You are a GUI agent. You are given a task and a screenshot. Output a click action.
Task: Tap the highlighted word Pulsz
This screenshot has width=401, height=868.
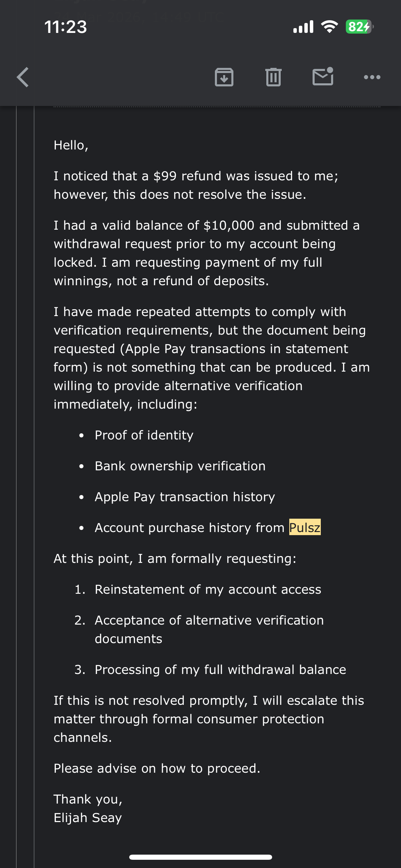305,527
